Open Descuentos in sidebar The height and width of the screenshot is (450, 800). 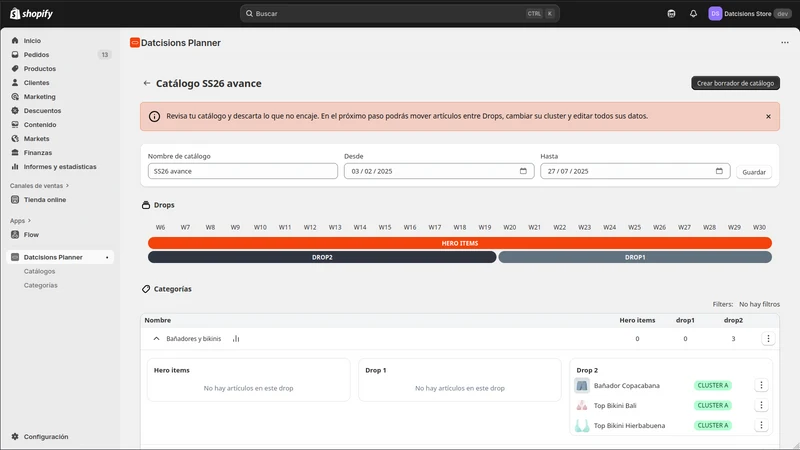42,111
